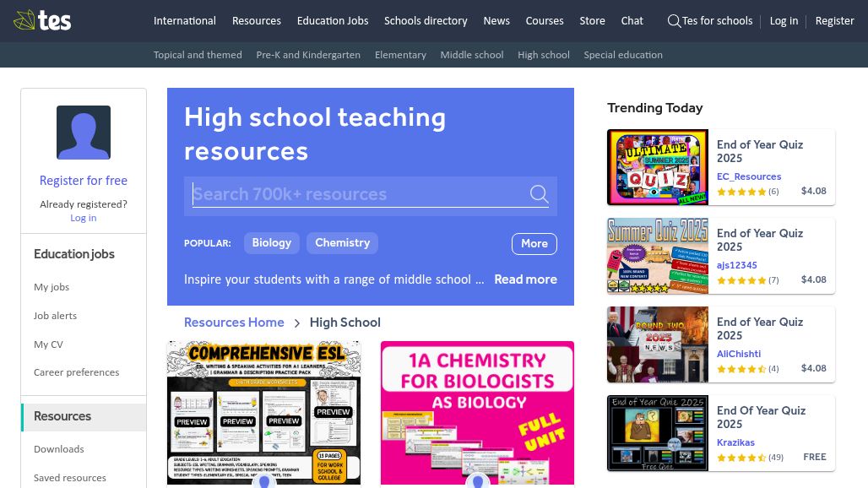The width and height of the screenshot is (868, 488).
Task: Click star rating of EC_Resources quiz
Action: coord(741,192)
